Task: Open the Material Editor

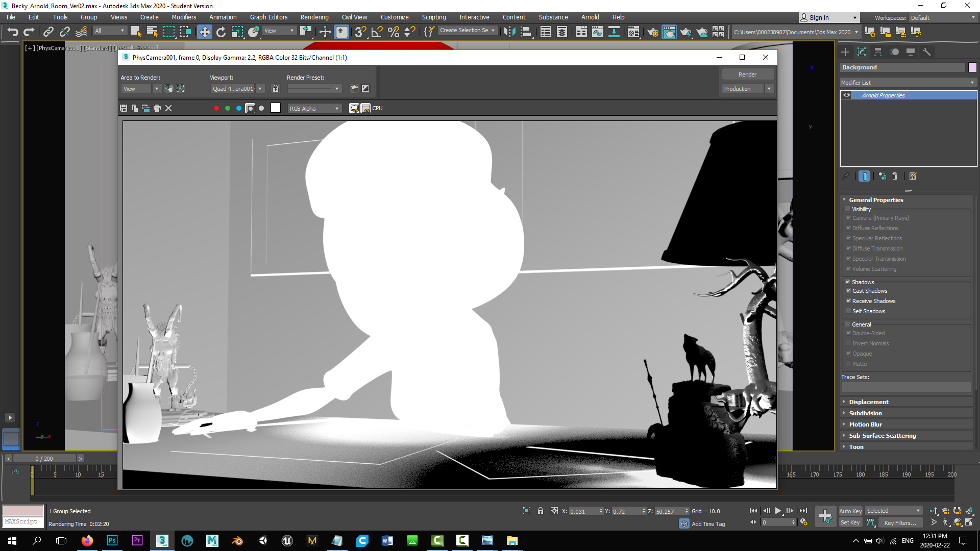Action: pos(633,32)
